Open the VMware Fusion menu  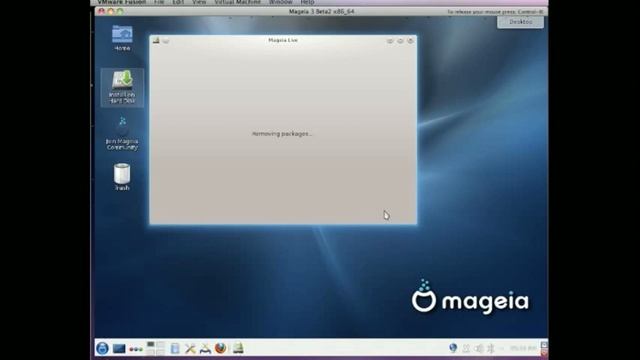tap(122, 2)
